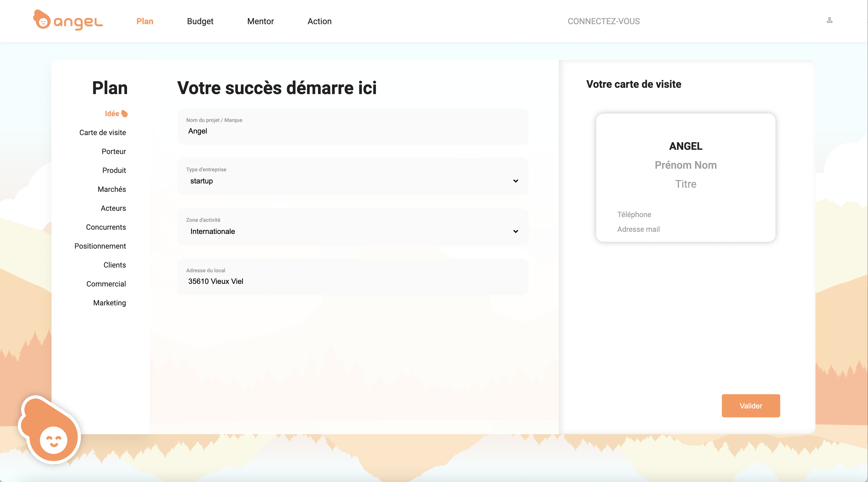Switch to the Budget tab
This screenshot has width=868, height=482.
tap(200, 21)
